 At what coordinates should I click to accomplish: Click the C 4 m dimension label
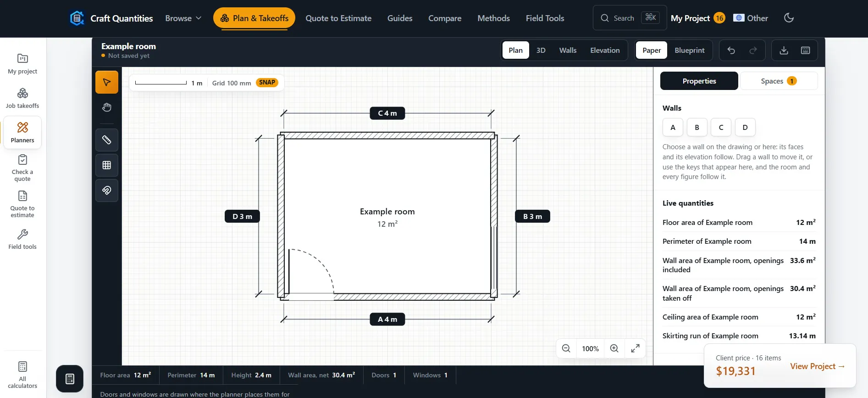pos(387,113)
